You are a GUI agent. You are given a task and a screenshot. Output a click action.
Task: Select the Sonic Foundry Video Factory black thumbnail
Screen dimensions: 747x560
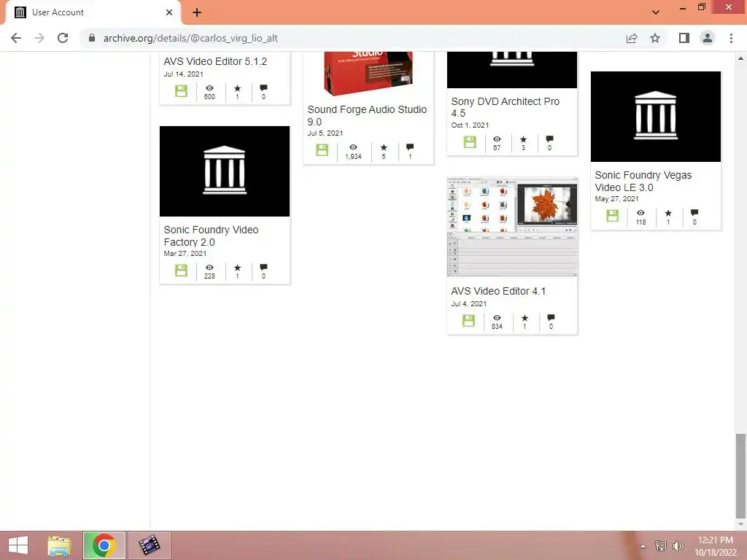[225, 171]
